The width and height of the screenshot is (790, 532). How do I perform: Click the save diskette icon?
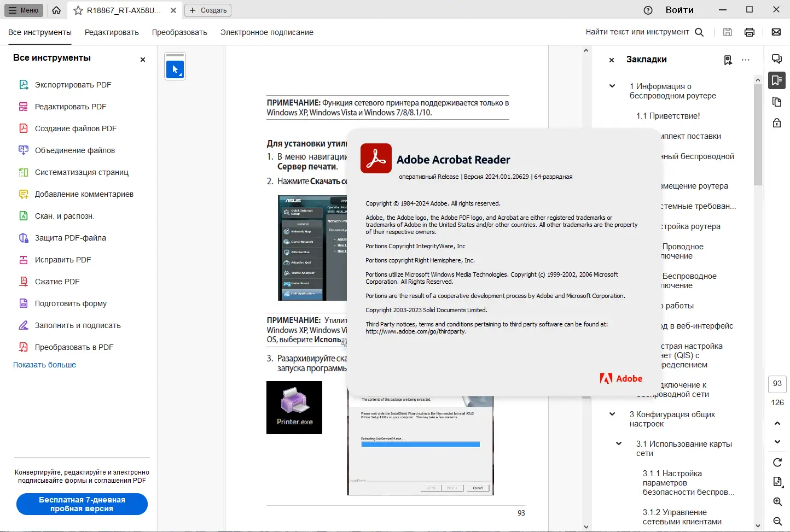point(728,32)
